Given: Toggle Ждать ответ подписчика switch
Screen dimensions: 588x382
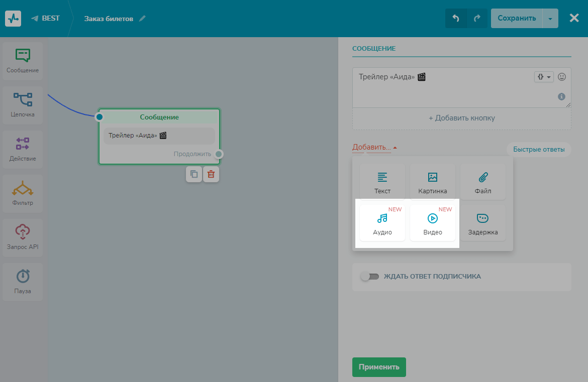Looking at the screenshot, I should coord(370,277).
